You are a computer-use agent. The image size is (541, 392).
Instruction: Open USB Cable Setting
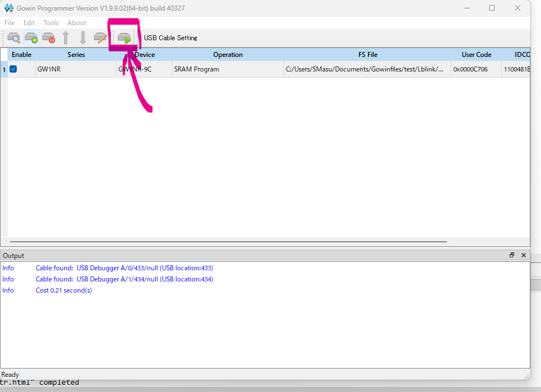click(x=170, y=38)
